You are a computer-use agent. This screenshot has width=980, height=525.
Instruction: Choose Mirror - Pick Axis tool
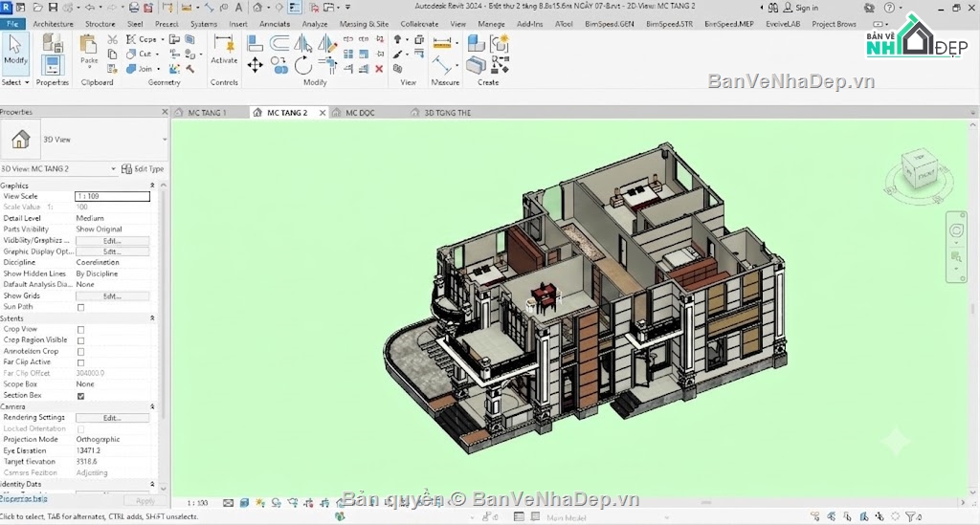coord(303,43)
